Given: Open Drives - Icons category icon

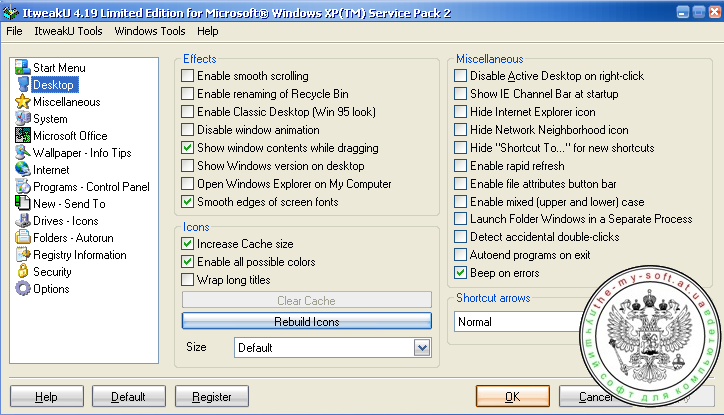Looking at the screenshot, I should (x=22, y=221).
